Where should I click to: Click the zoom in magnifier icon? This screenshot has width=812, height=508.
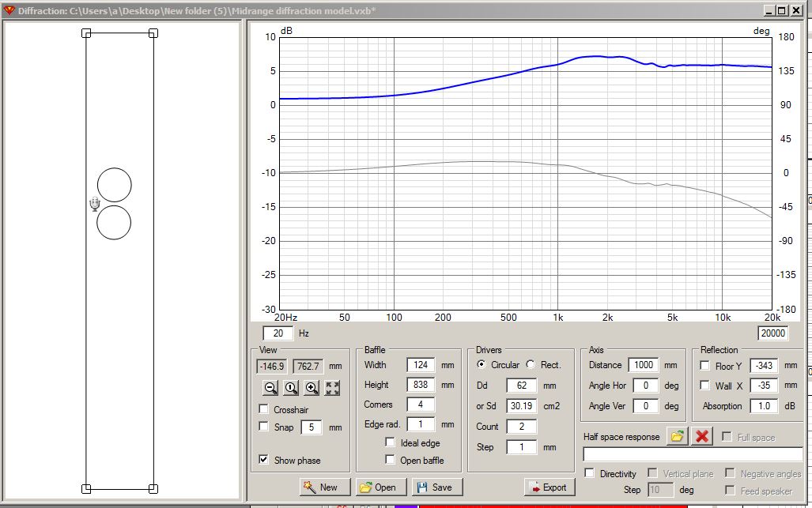[x=311, y=388]
